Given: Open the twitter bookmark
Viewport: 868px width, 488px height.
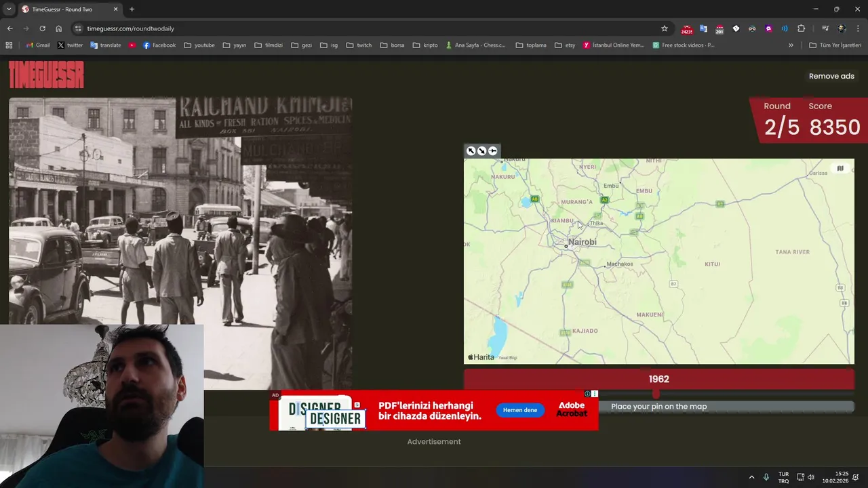Looking at the screenshot, I should pos(70,45).
